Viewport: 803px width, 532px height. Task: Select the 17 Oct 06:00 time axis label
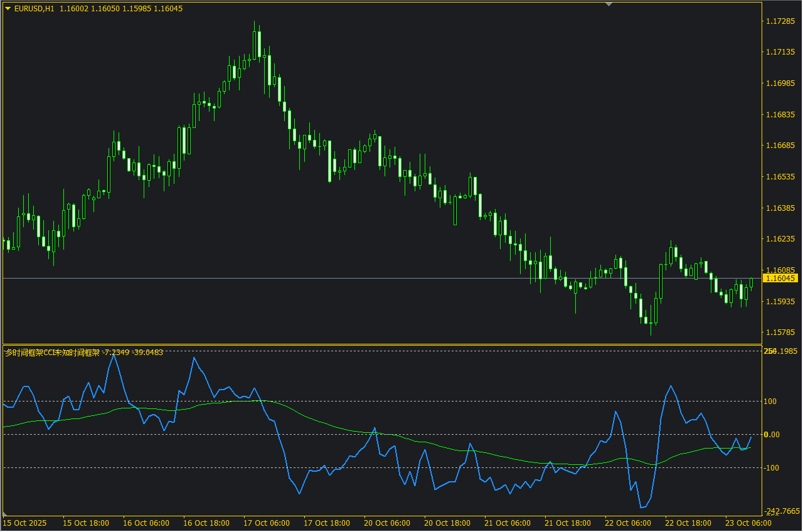pos(267,523)
